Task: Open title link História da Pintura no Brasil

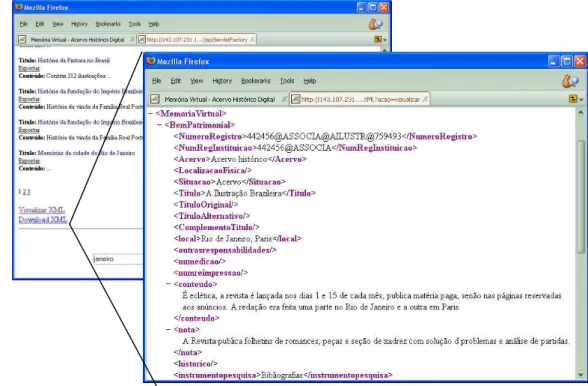Action: [74, 60]
